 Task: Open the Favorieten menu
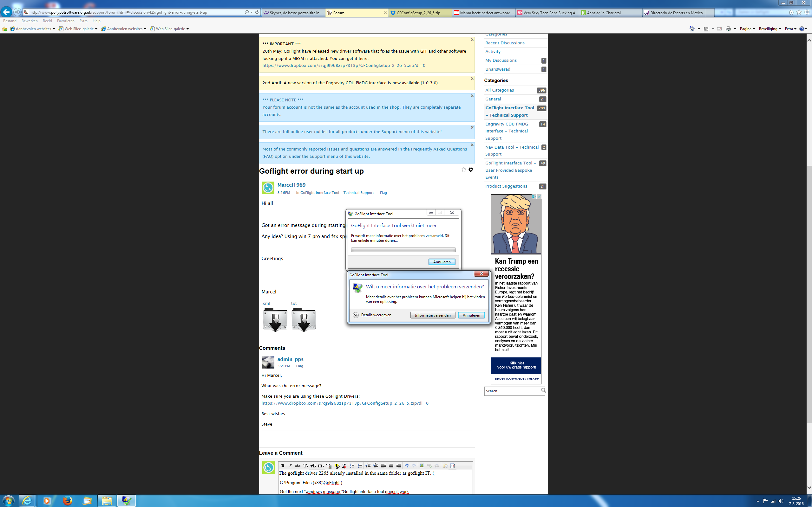(65, 21)
